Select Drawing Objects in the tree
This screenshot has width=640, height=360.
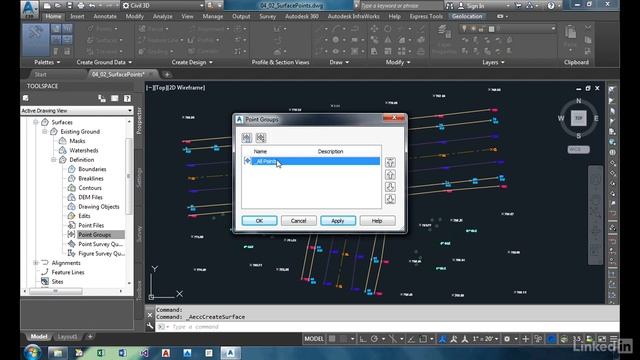99,207
